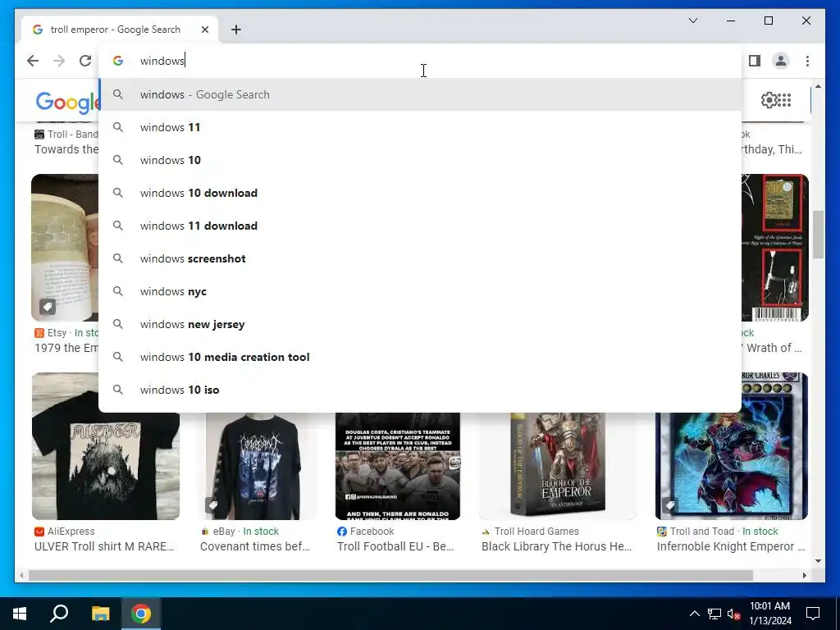Click the price tag icon on the Covenant shirt image
The height and width of the screenshot is (630, 840).
pos(213,505)
